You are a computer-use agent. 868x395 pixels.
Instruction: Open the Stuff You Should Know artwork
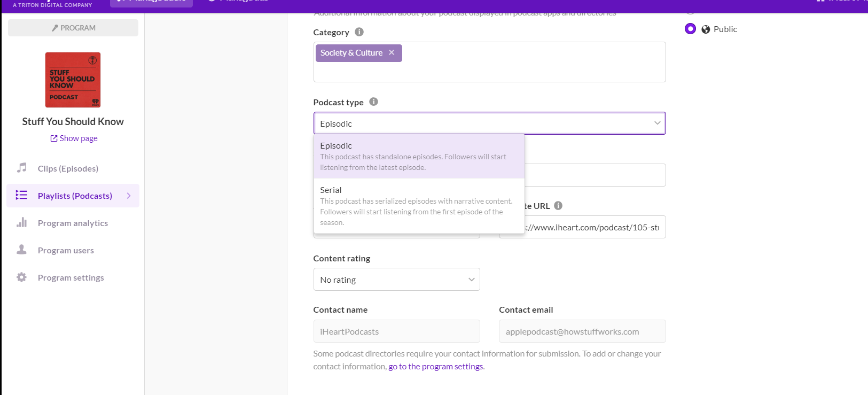(73, 80)
